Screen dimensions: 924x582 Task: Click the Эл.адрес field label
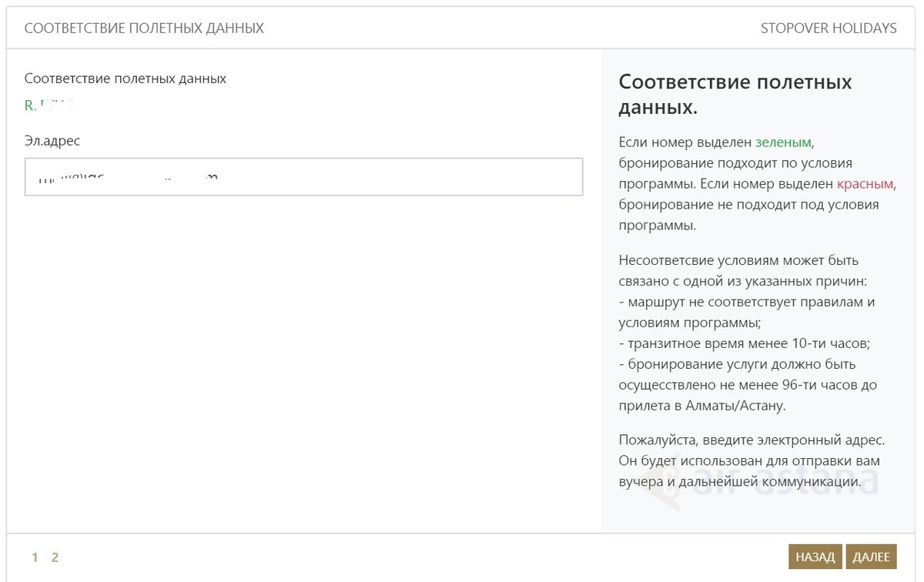point(52,141)
